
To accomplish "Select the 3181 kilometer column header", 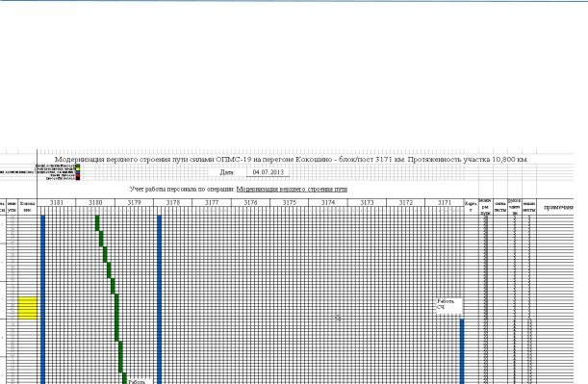I will tap(57, 202).
